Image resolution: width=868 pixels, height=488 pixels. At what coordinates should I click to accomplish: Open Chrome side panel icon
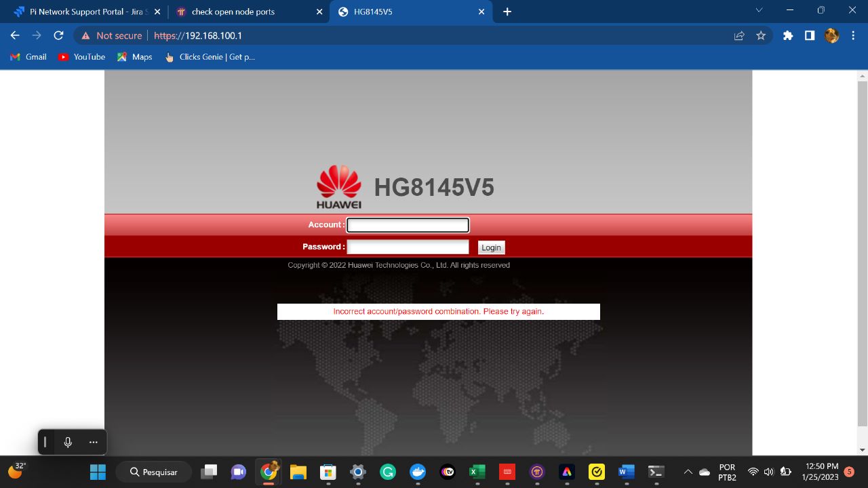pyautogui.click(x=809, y=35)
